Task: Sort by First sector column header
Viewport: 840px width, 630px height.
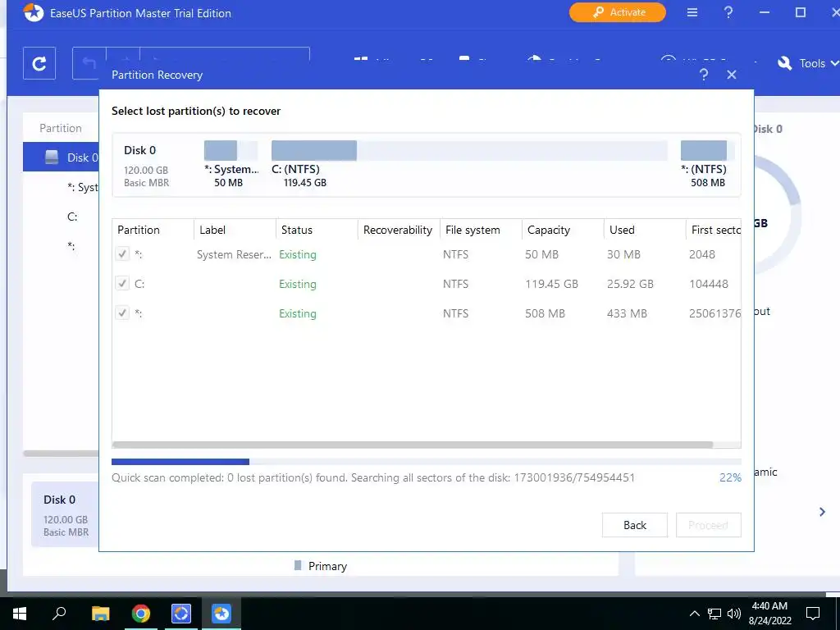Action: (x=714, y=230)
